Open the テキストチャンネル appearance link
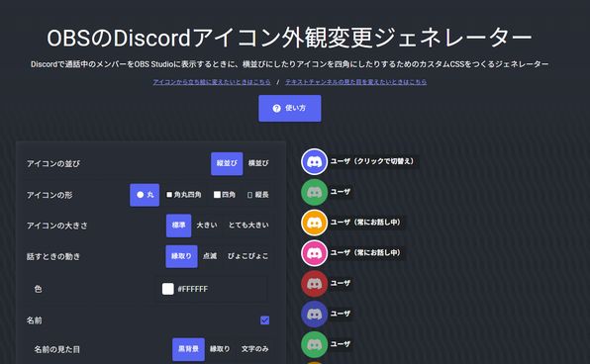 pyautogui.click(x=355, y=82)
